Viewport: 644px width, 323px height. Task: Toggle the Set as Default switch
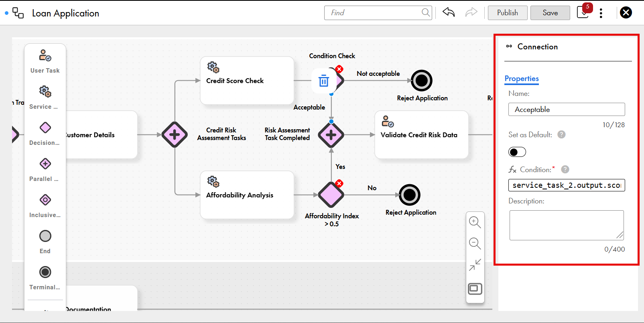(x=517, y=152)
